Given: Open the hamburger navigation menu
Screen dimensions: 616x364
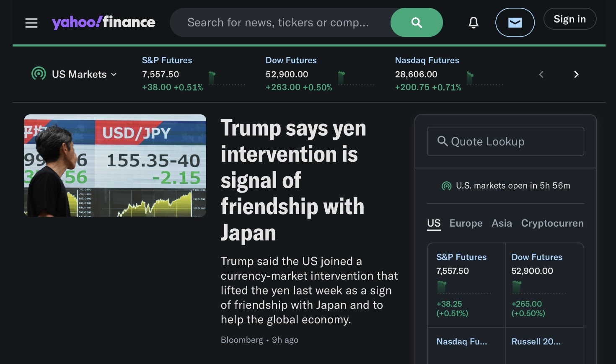Looking at the screenshot, I should tap(31, 23).
